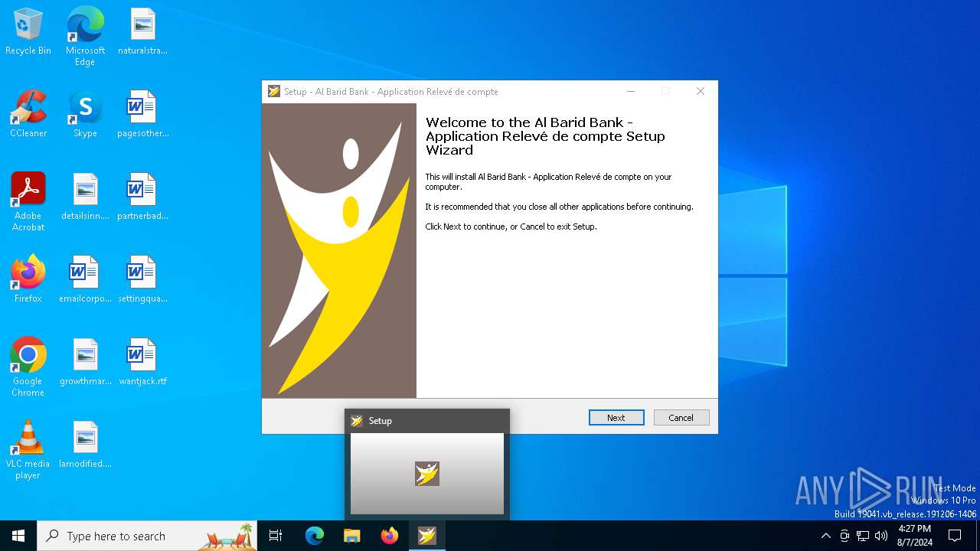The image size is (980, 551).
Task: Select wantjack.rtf document
Action: [142, 363]
